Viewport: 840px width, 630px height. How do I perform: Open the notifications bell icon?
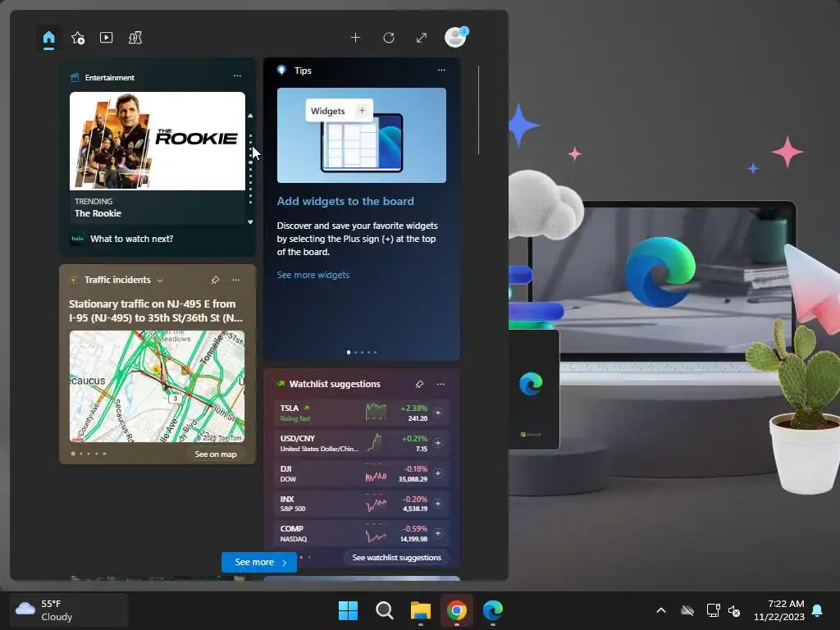click(x=818, y=610)
